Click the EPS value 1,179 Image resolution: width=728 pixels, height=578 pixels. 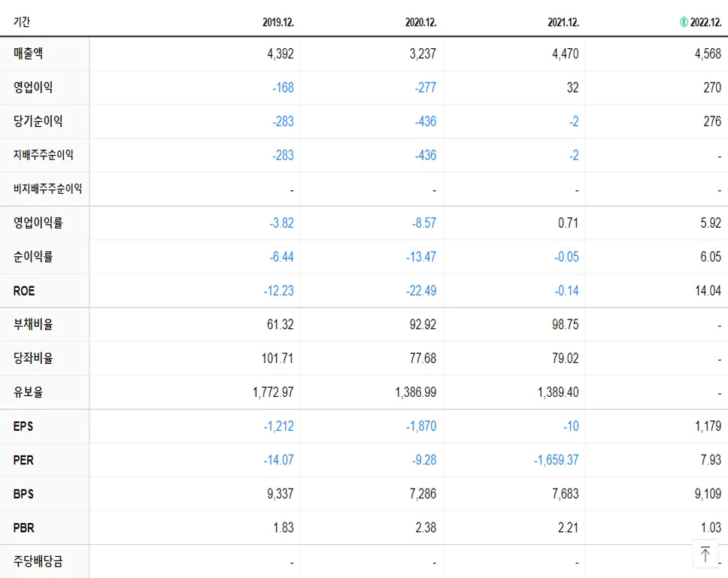pos(708,426)
